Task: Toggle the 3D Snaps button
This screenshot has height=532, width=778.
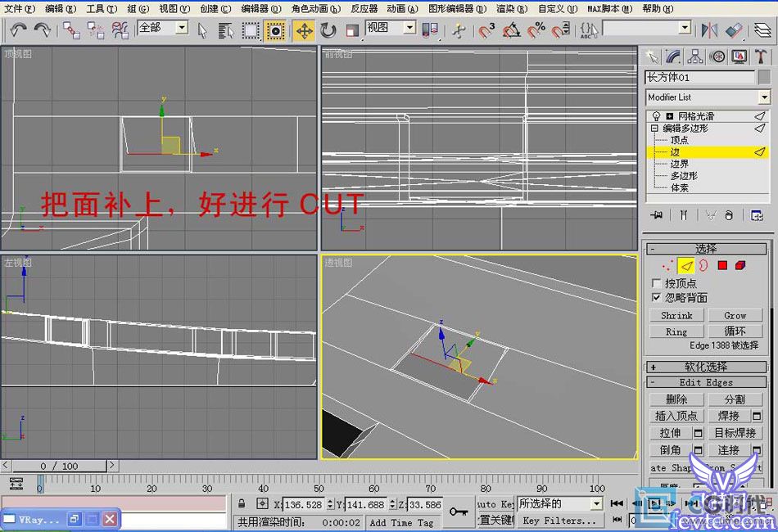Action: click(486, 31)
